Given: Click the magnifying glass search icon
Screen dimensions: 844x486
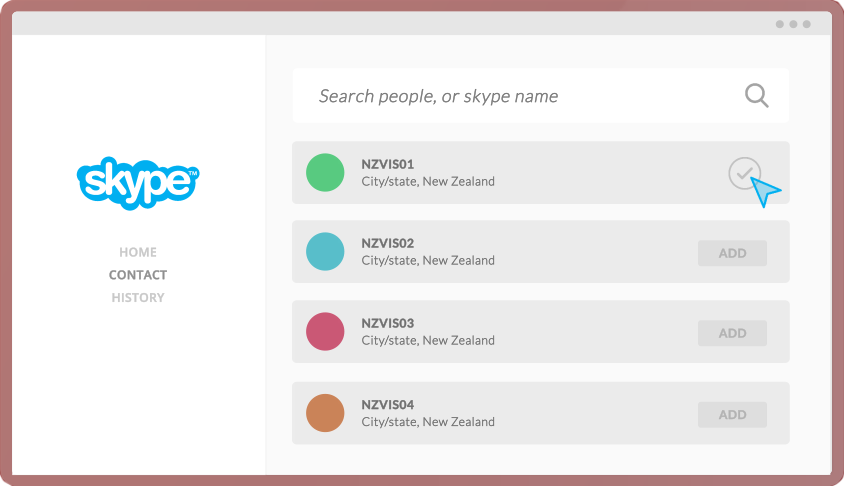Looking at the screenshot, I should tap(757, 96).
